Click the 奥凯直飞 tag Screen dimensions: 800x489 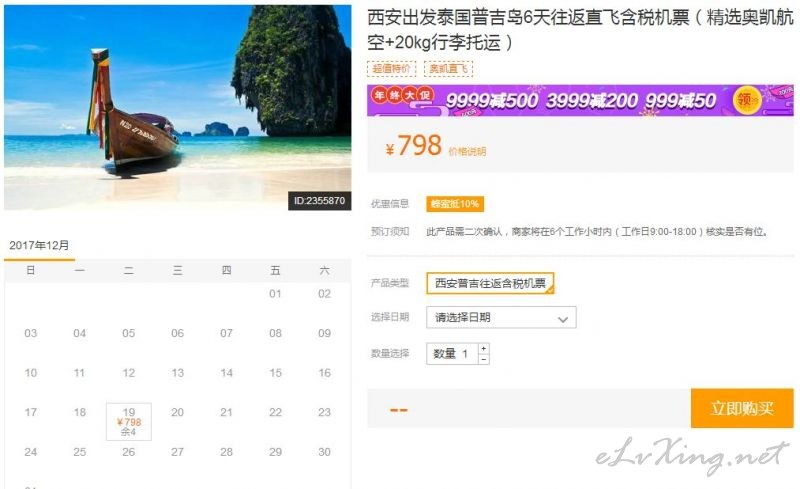(x=448, y=68)
